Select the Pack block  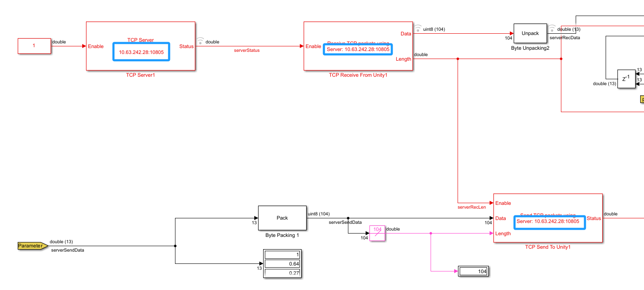[x=282, y=218]
